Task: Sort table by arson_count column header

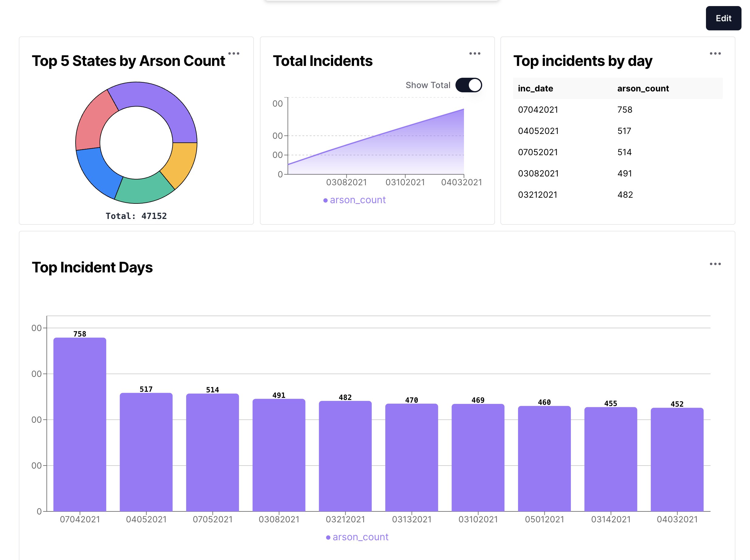Action: click(643, 88)
